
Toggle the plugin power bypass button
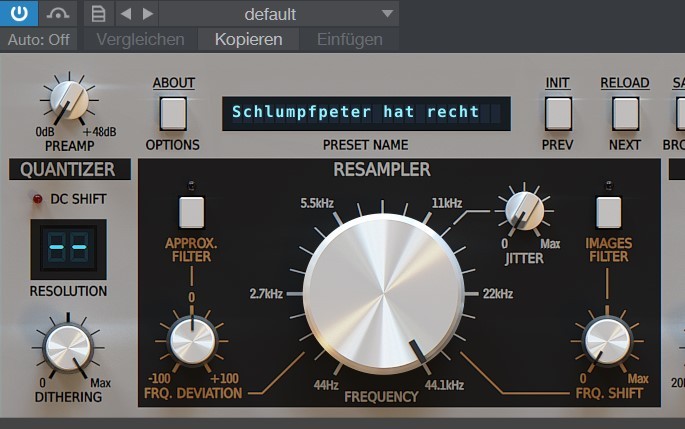tap(19, 14)
